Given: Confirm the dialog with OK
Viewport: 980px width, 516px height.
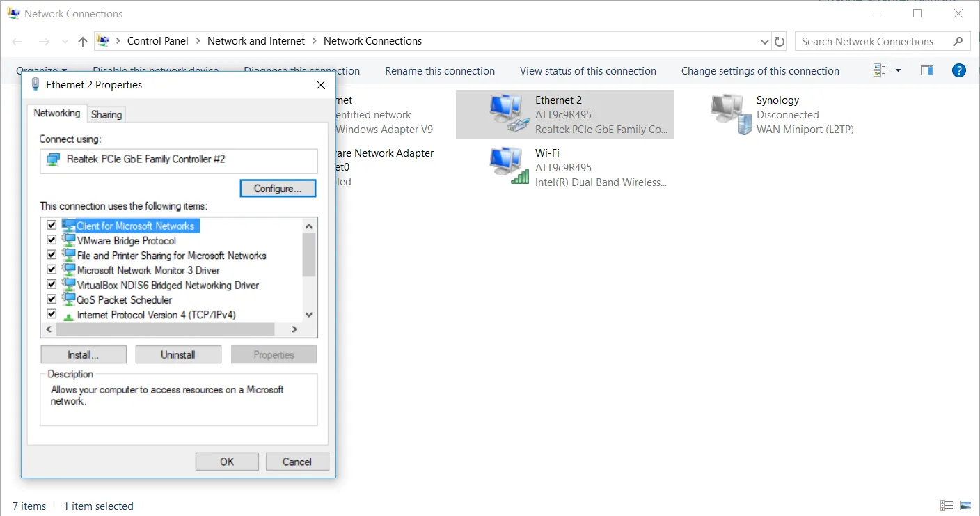Looking at the screenshot, I should 227,462.
